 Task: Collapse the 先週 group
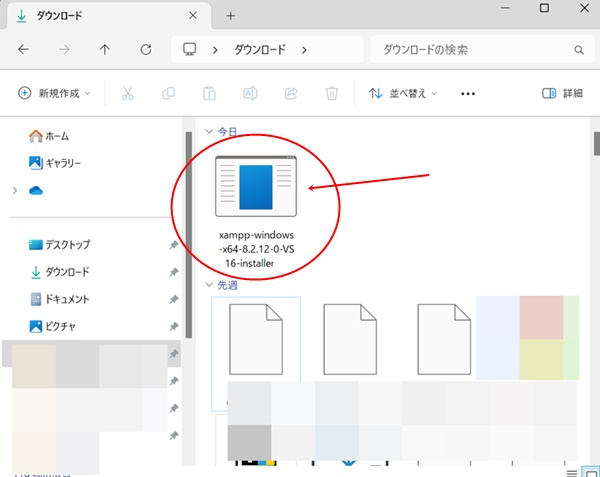209,285
